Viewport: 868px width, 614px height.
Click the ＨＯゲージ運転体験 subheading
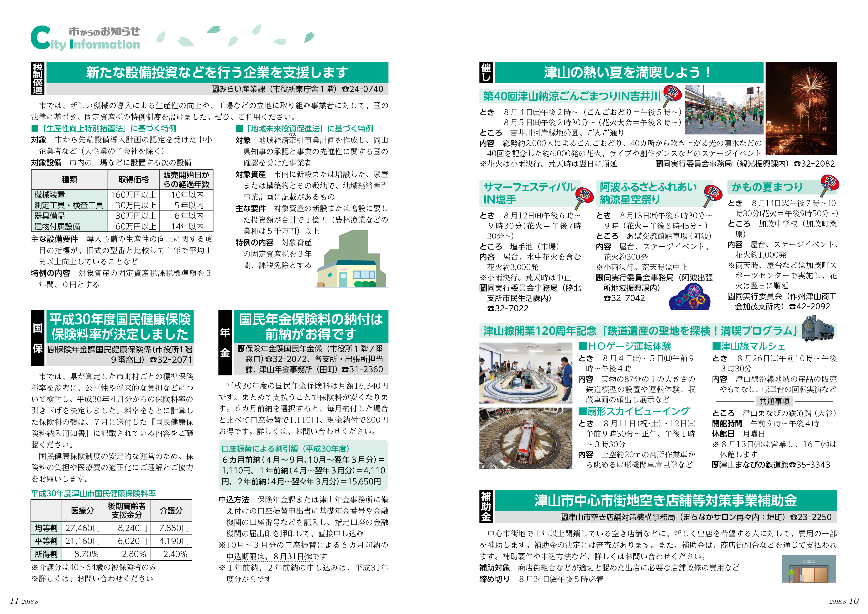pos(625,346)
